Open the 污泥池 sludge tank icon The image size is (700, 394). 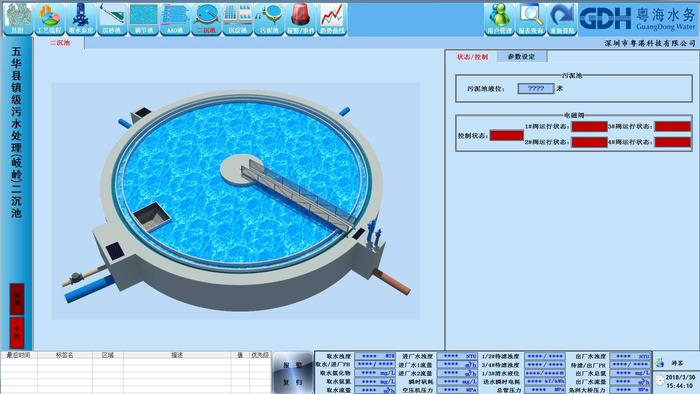coord(269,19)
